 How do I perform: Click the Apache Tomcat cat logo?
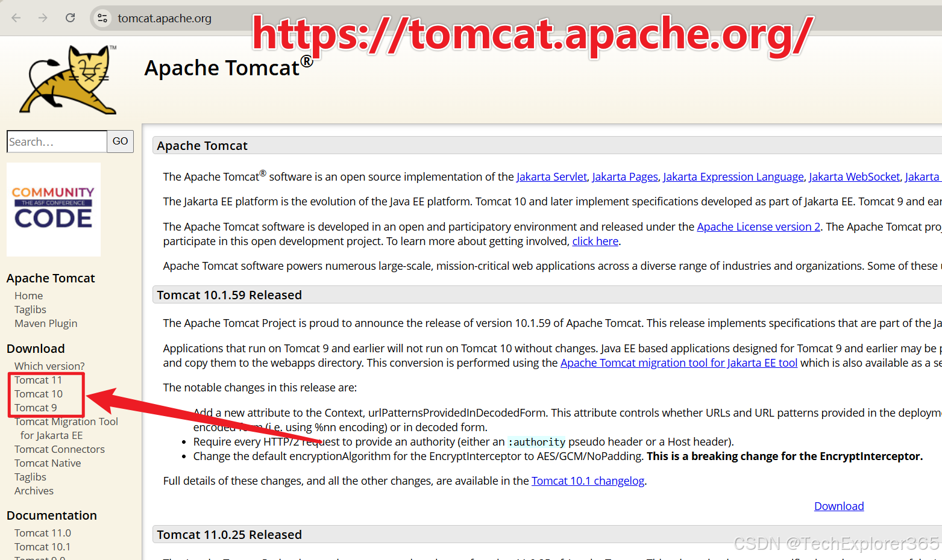[x=68, y=79]
